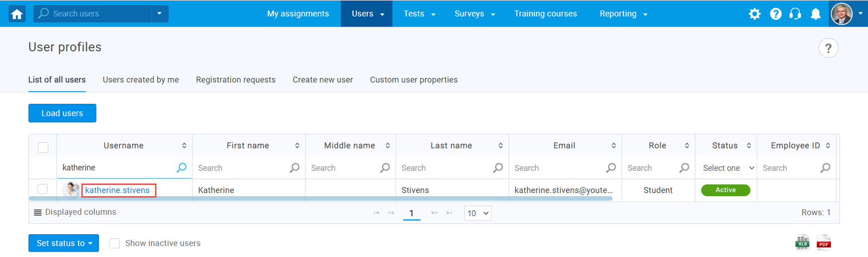The image size is (868, 257).
Task: Click the Email search field
Action: click(559, 168)
